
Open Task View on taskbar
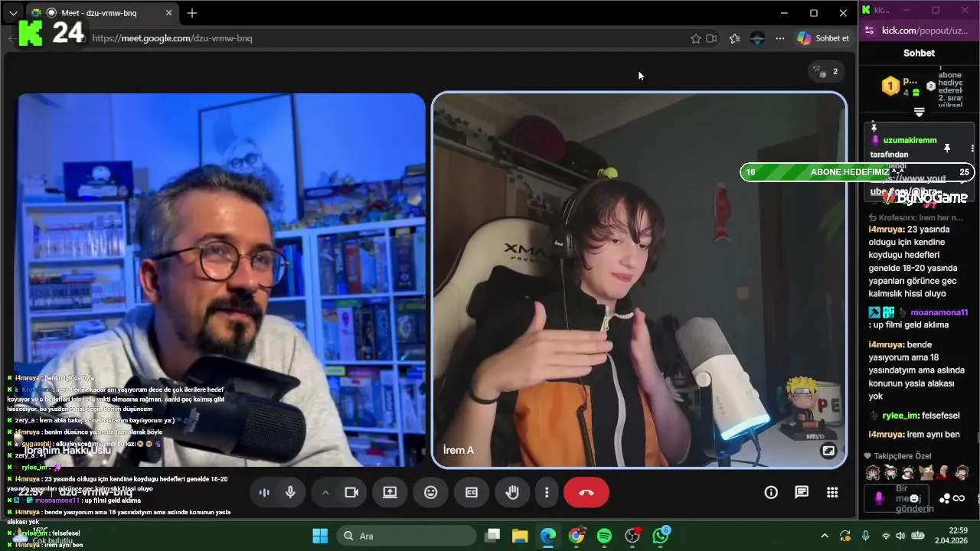[492, 536]
